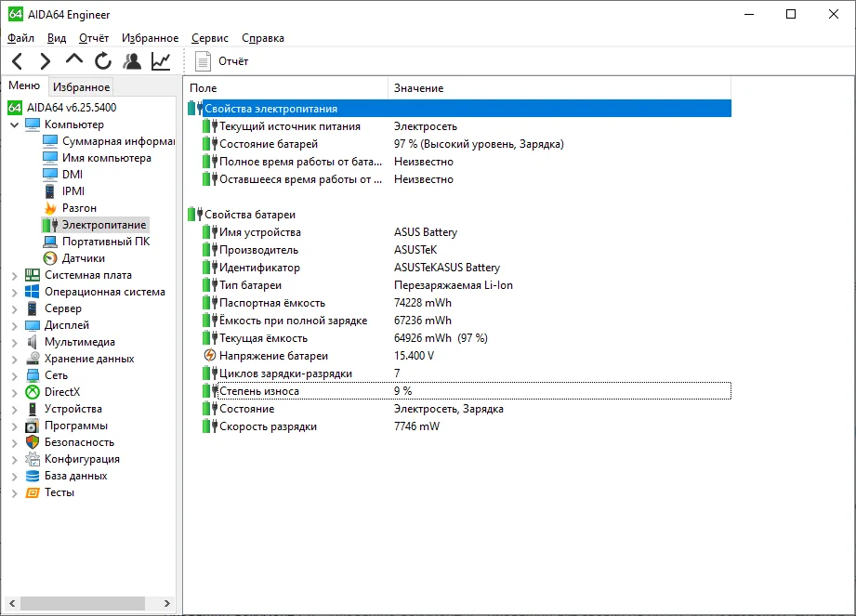Click the sidebar horizontal scrollbar thumb
856x616 pixels.
83,603
